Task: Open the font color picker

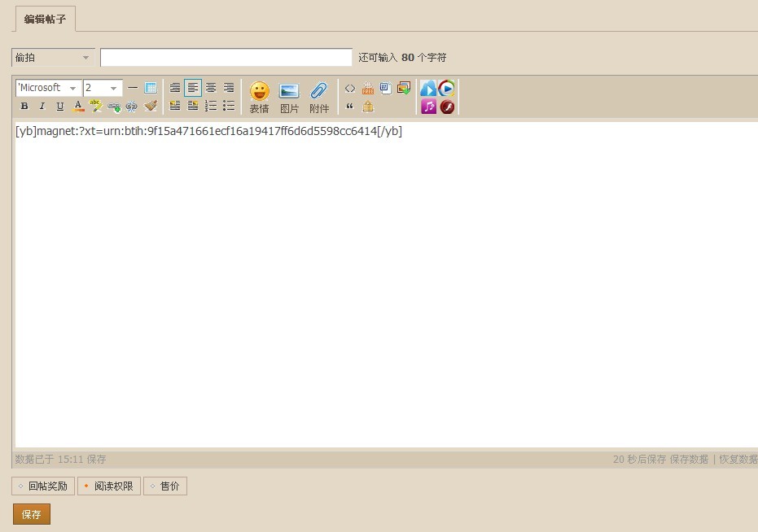Action: (78, 106)
